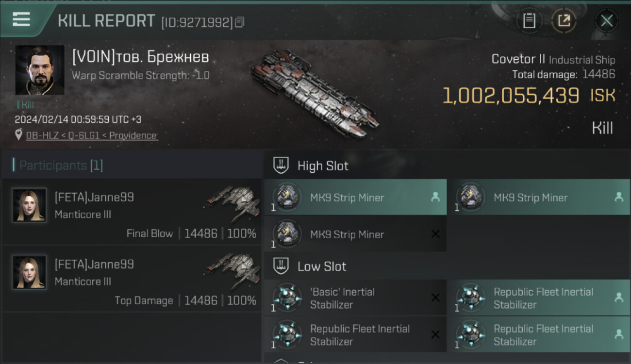Toggle the dropped icon on second MK9 Strip Miner
Viewport: 631px width, 364px height.
pyautogui.click(x=619, y=197)
